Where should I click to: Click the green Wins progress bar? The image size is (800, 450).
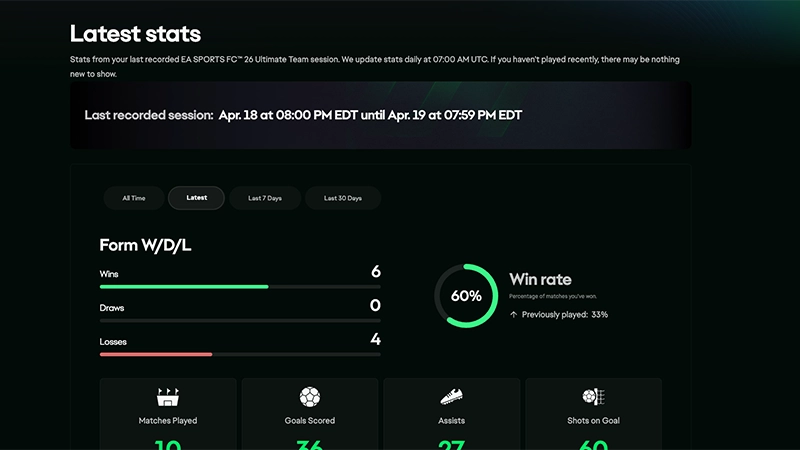coord(184,287)
